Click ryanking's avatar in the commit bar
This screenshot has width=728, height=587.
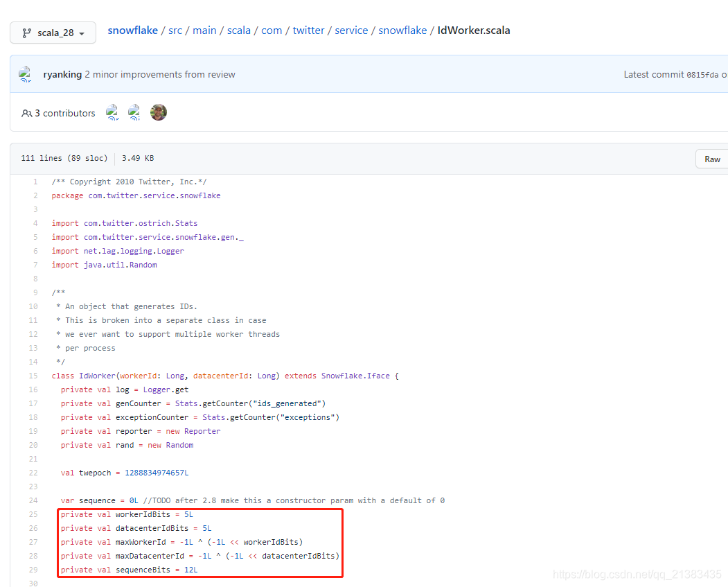pos(25,74)
